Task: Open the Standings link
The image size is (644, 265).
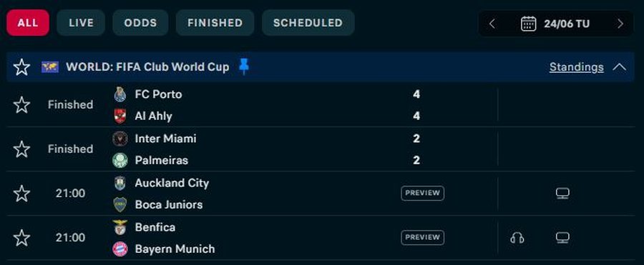Action: point(577,67)
